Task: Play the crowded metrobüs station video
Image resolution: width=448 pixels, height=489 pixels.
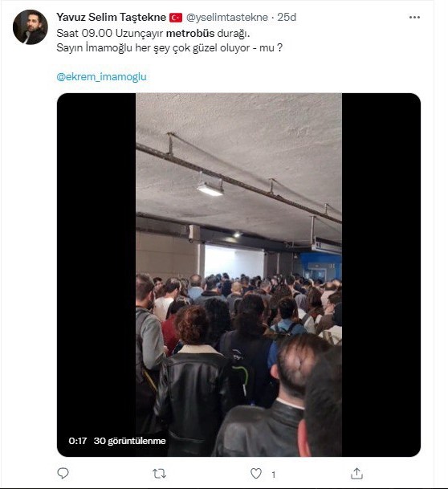Action: click(x=238, y=275)
